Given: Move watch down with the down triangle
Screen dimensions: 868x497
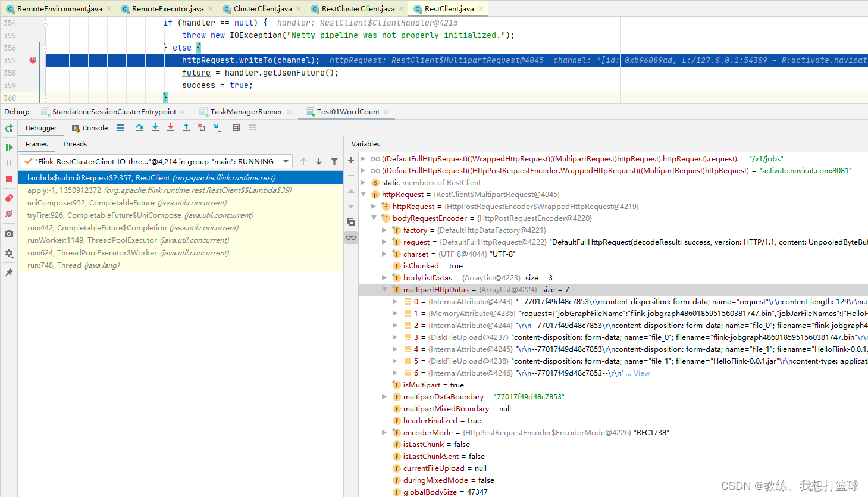Looking at the screenshot, I should coord(351,207).
